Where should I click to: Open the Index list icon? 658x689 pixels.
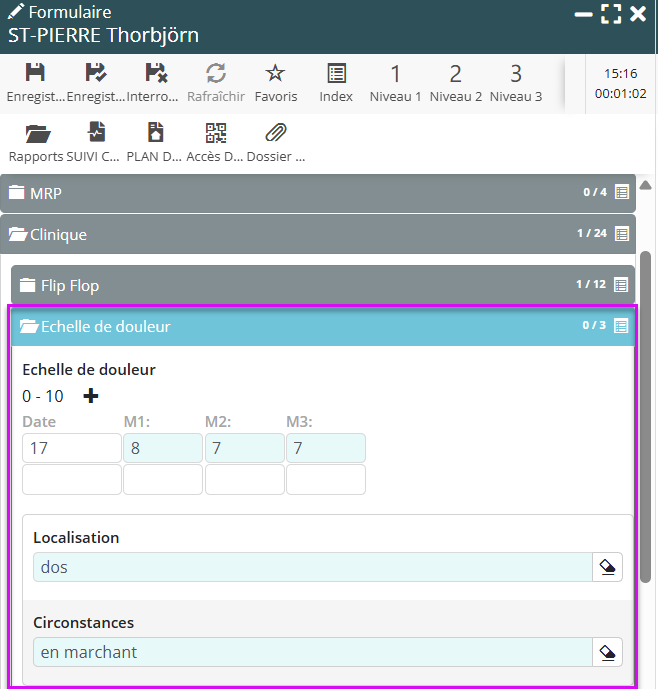(336, 74)
